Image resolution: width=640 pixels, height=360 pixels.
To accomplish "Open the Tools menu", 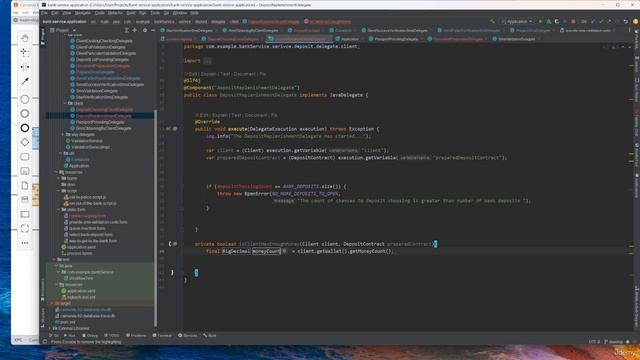I will coord(155,13).
